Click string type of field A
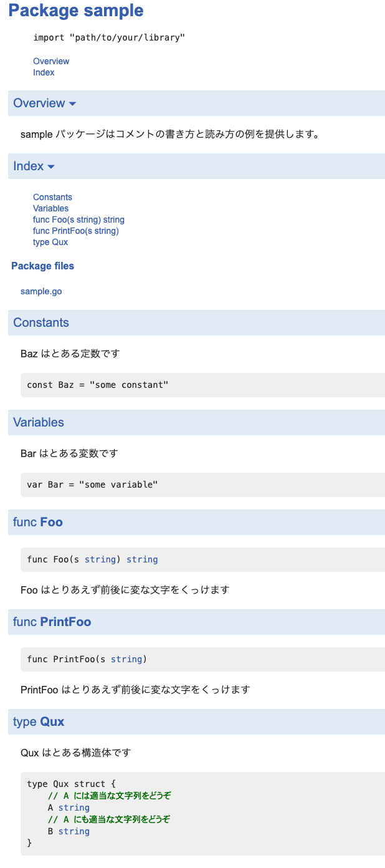385x868 pixels. point(74,808)
